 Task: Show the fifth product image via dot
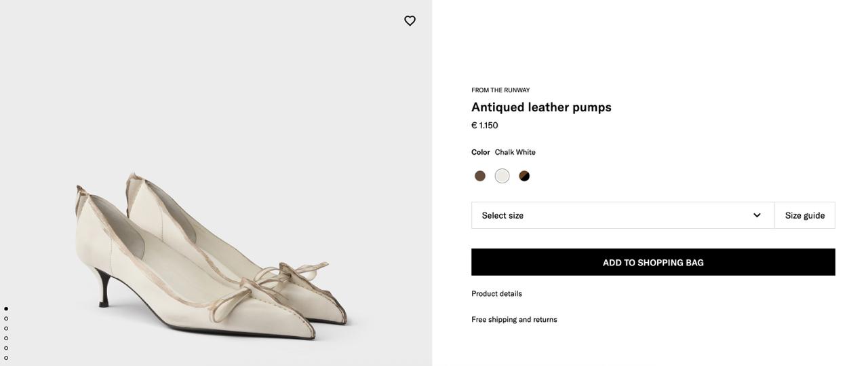tap(6, 348)
